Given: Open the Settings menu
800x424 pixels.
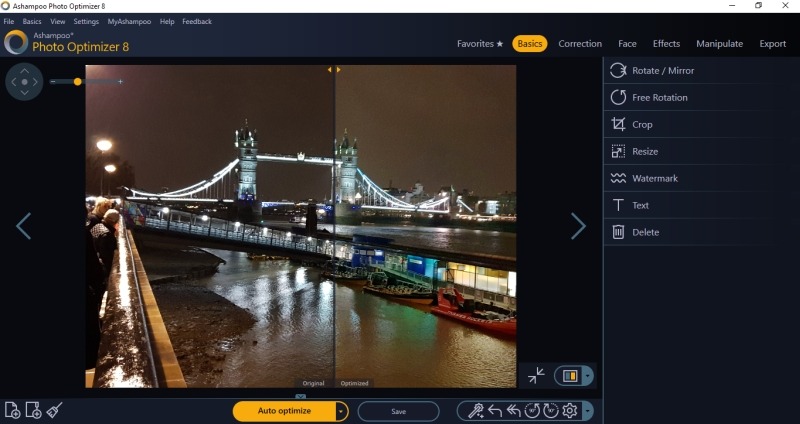Looking at the screenshot, I should (86, 21).
